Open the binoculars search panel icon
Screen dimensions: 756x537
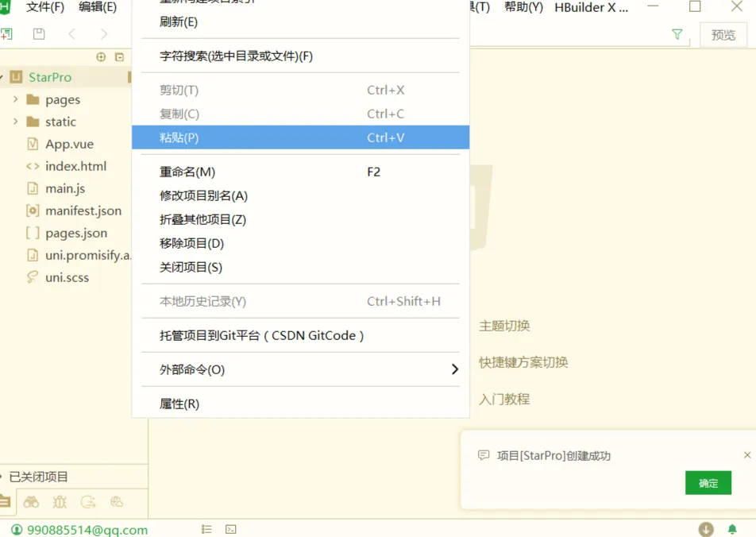click(31, 501)
